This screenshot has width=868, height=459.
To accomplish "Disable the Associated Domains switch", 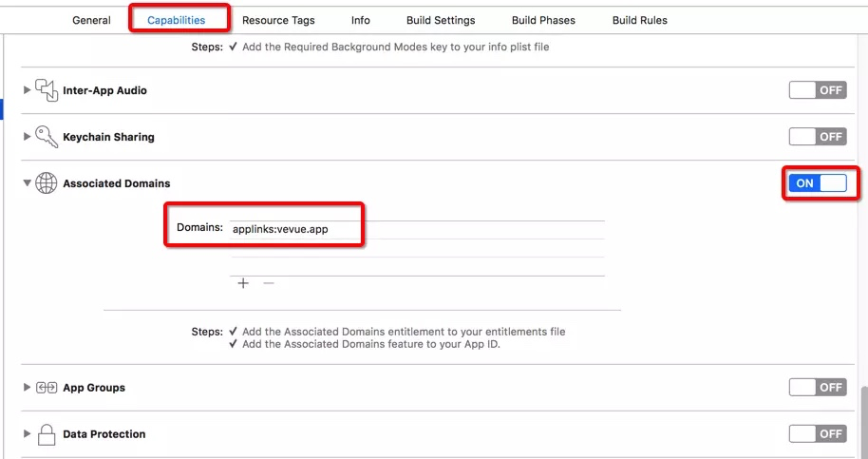I will [817, 183].
